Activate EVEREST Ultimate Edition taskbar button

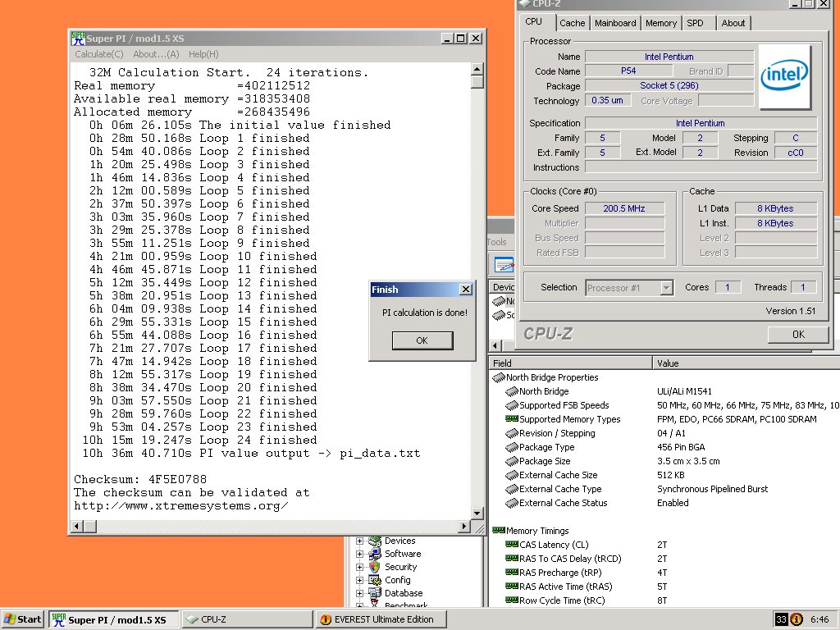coord(381,619)
